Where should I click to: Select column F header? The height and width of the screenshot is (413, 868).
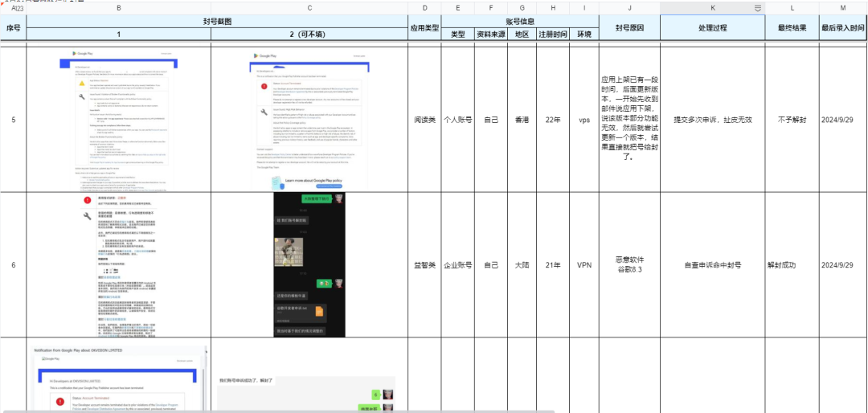click(x=491, y=8)
